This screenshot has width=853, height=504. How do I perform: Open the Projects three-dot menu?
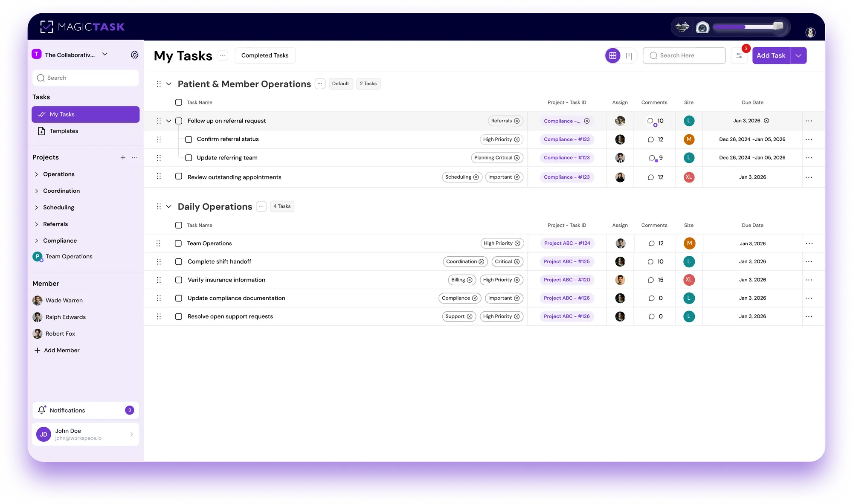point(135,157)
